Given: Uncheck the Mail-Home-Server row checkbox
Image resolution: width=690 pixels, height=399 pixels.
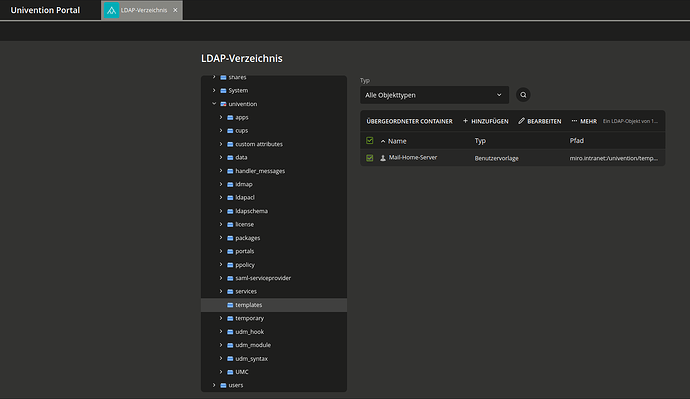Looking at the screenshot, I should pyautogui.click(x=370, y=158).
